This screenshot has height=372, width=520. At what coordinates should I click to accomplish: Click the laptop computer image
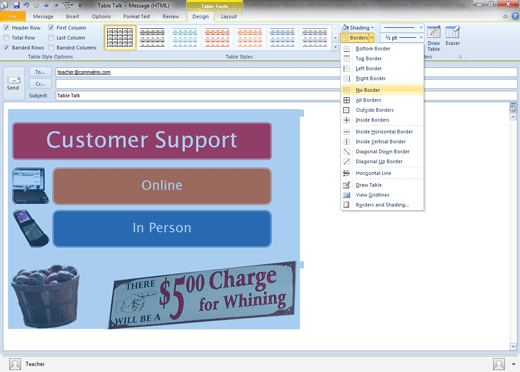point(30,186)
